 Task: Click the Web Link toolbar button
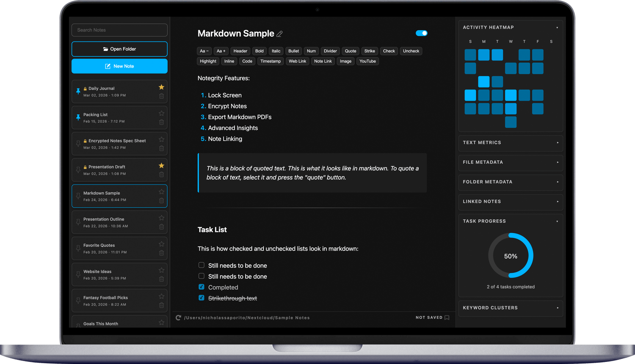[x=297, y=61]
